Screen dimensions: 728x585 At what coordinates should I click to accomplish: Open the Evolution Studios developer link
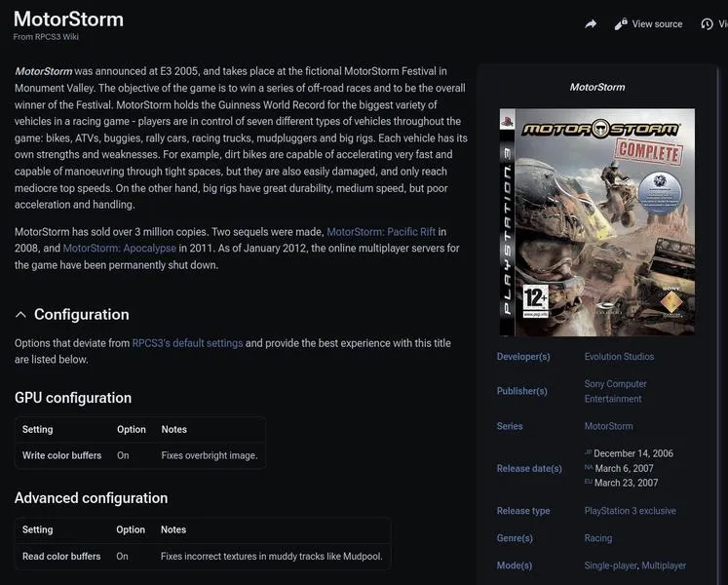(x=619, y=357)
